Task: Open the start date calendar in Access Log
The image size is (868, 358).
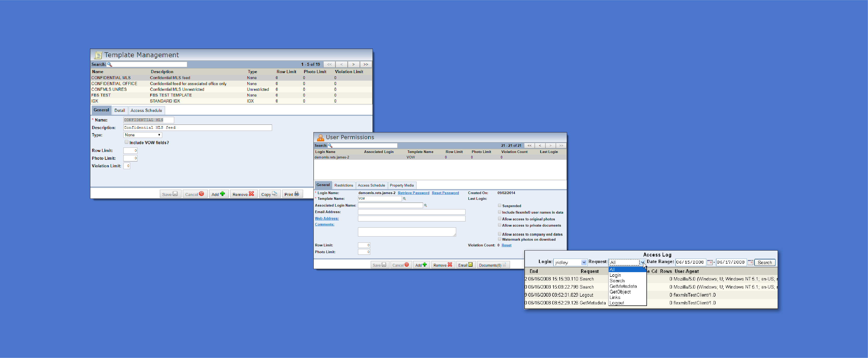Action: 710,262
